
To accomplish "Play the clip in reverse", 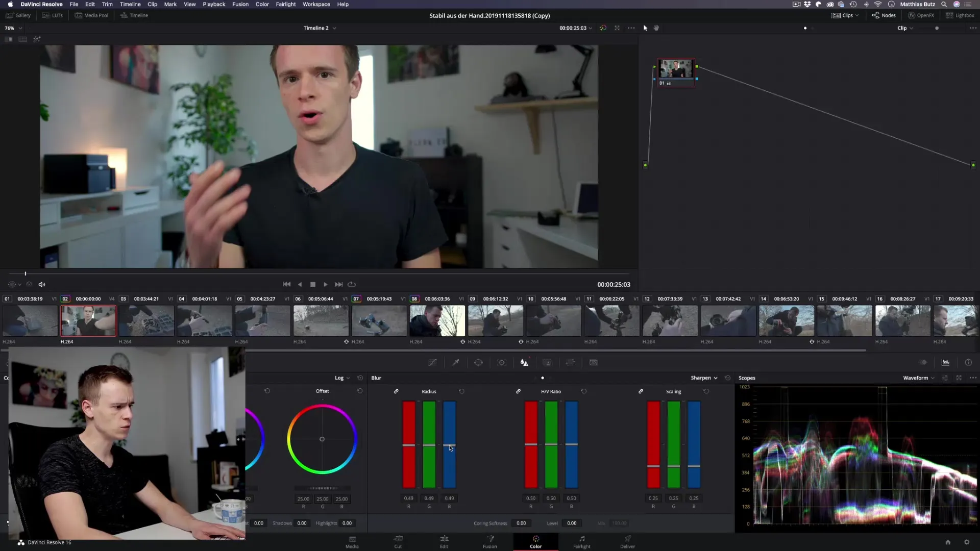I will coord(300,285).
